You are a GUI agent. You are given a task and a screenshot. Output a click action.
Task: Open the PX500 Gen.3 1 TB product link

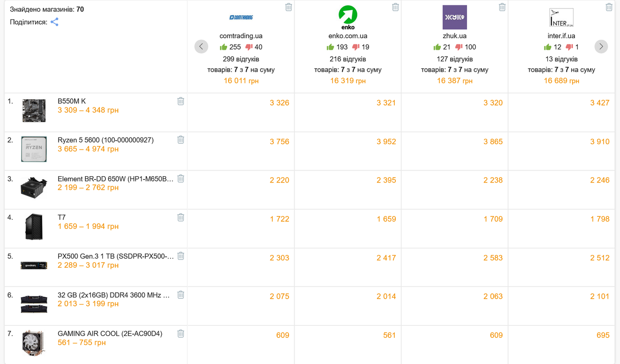(115, 256)
